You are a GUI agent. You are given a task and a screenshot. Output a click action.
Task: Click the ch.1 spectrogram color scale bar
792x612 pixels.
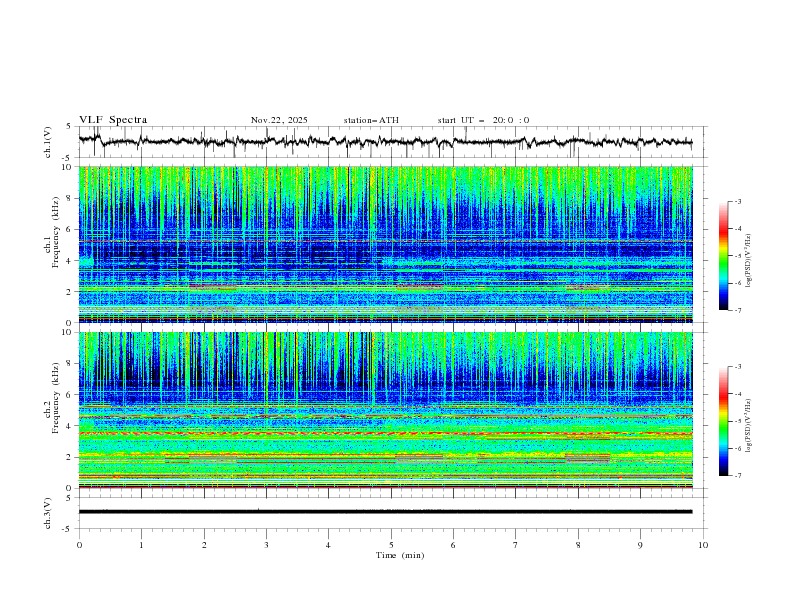(x=723, y=256)
